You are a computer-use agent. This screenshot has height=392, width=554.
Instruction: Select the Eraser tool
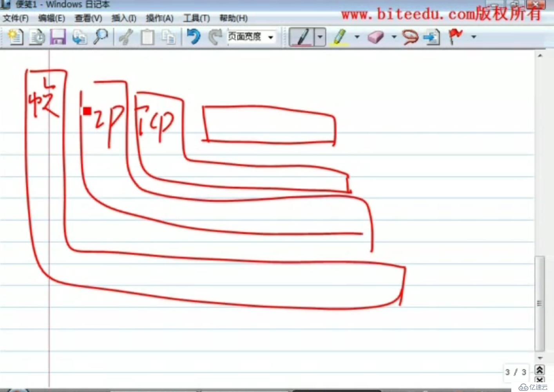tap(375, 37)
